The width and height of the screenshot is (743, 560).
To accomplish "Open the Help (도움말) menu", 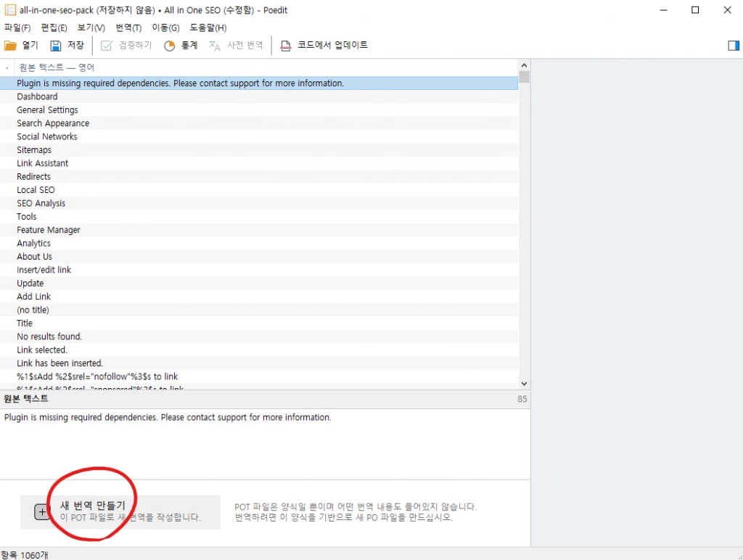I will 208,28.
